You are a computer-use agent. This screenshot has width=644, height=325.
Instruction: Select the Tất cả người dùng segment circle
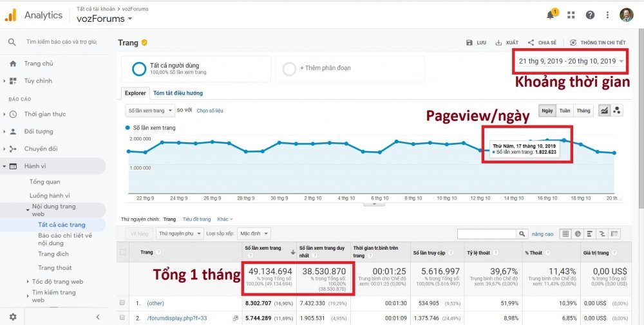click(x=139, y=68)
